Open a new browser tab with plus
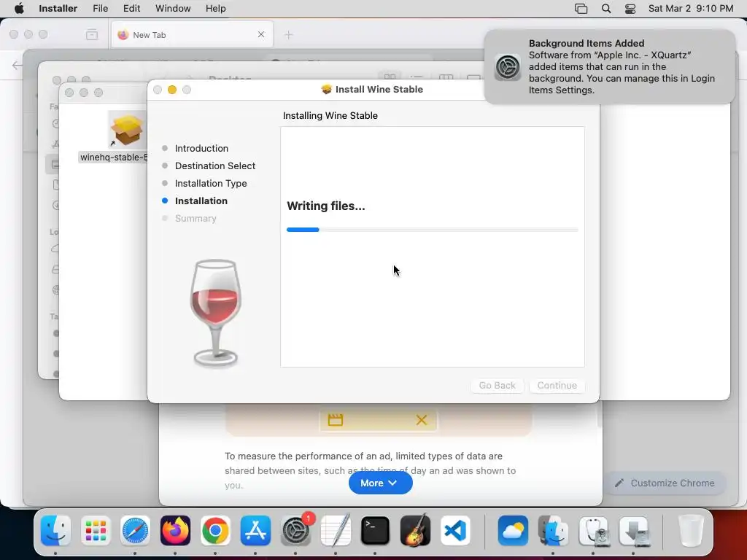This screenshot has height=560, width=747. point(289,35)
